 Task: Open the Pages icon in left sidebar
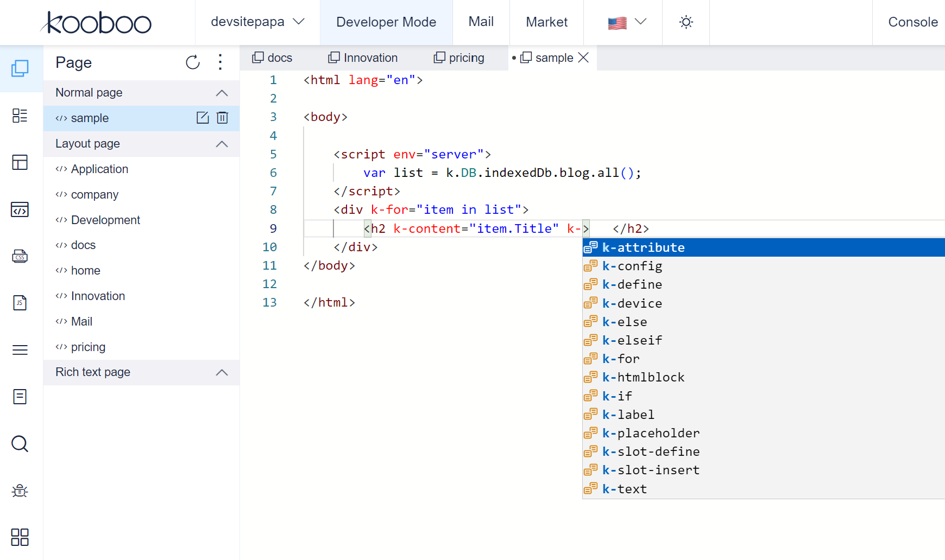coord(20,68)
